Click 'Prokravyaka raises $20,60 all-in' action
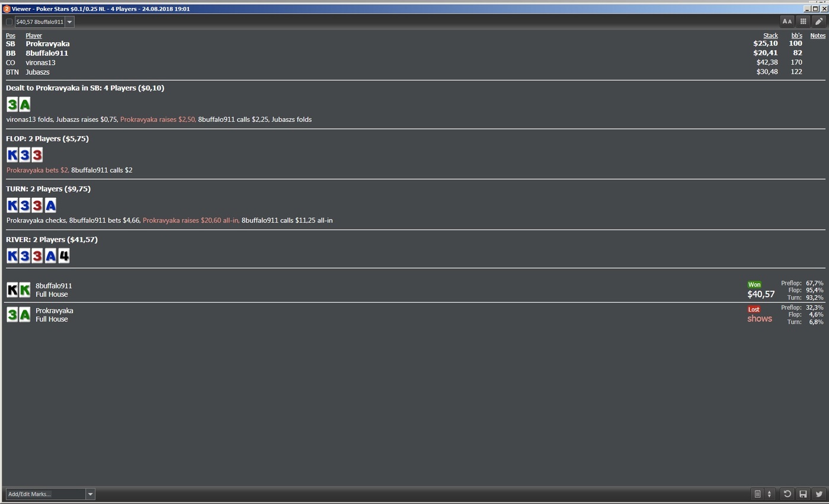 [191, 220]
